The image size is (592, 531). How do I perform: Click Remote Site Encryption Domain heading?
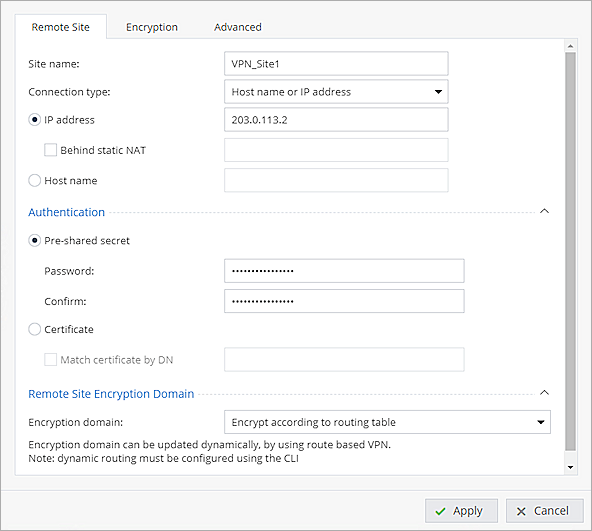(x=111, y=394)
